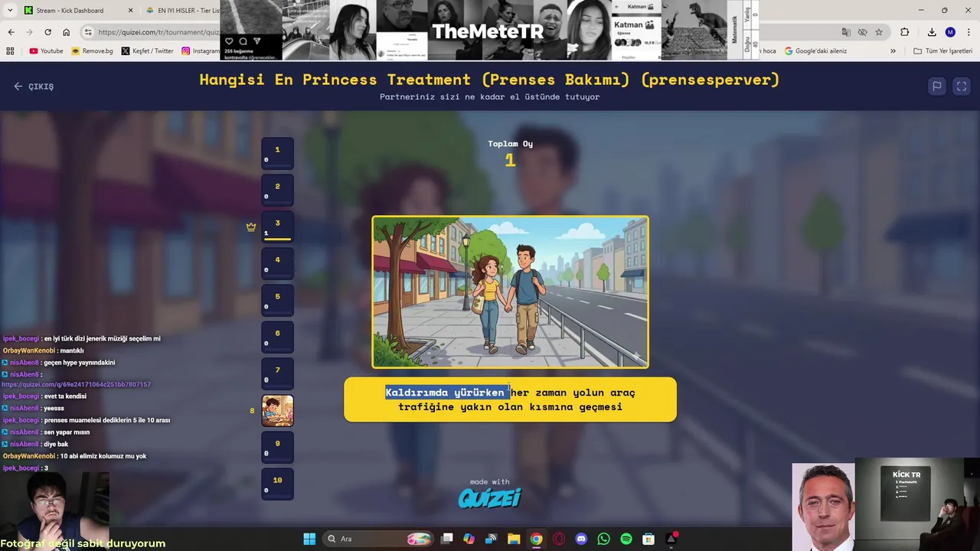Click the address bar URL

pos(158,32)
